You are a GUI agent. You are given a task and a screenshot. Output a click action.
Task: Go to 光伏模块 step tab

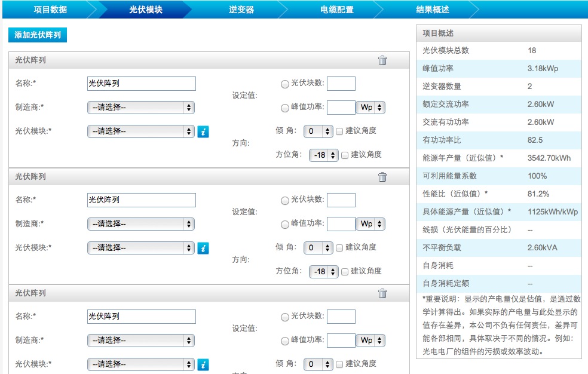click(145, 10)
